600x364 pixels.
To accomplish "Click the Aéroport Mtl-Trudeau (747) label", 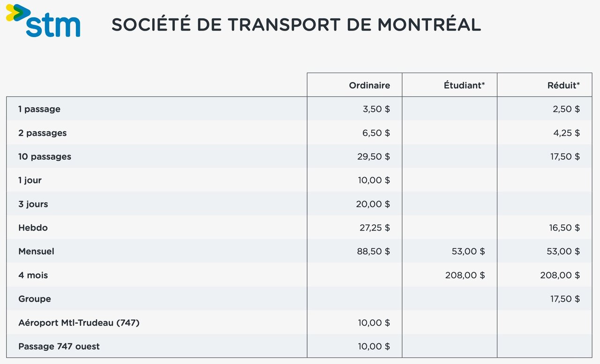I will [79, 323].
